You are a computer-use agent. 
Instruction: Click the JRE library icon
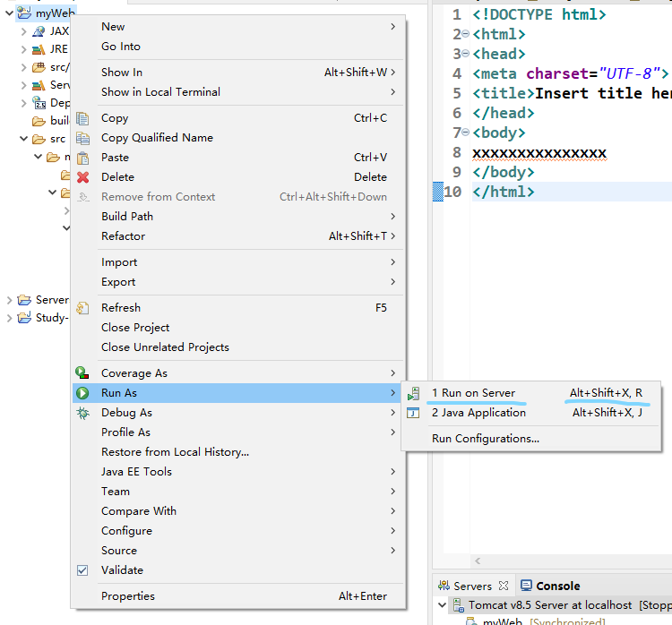click(39, 49)
